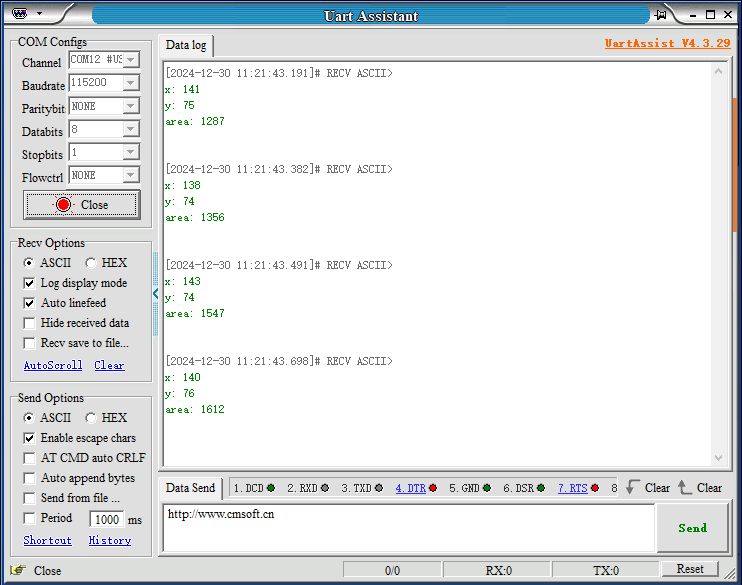742x585 pixels.
Task: Uncheck Auto linefeed
Action: (29, 303)
